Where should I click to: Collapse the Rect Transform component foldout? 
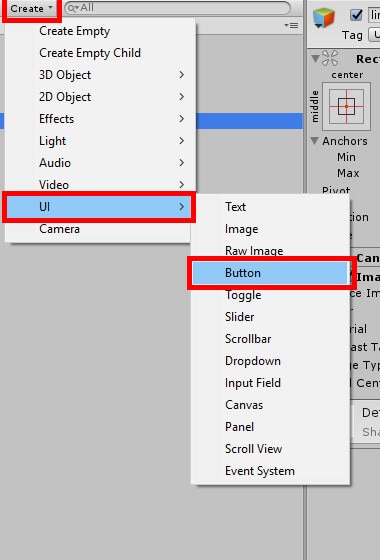point(315,58)
